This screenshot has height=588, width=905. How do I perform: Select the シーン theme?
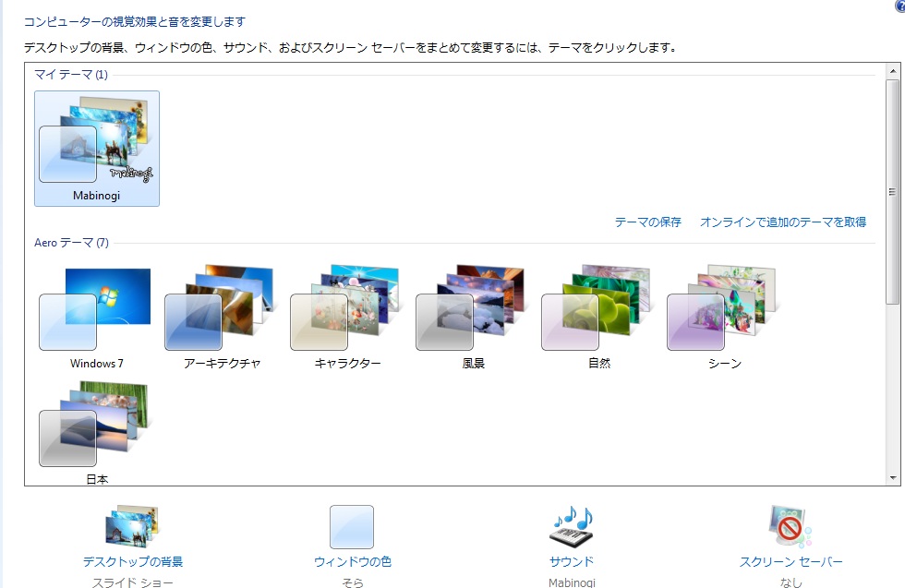tap(724, 317)
